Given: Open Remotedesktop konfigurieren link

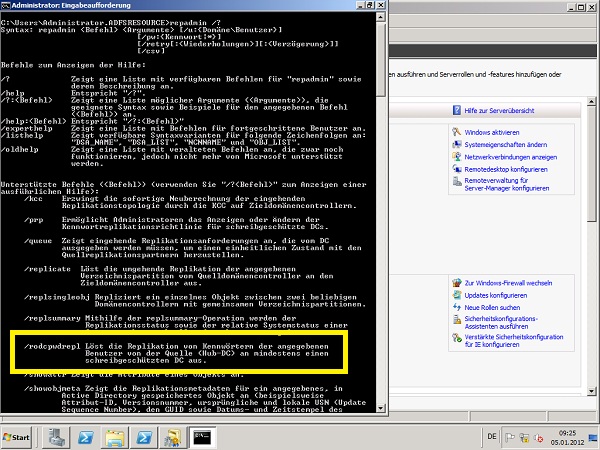Looking at the screenshot, I should point(506,169).
